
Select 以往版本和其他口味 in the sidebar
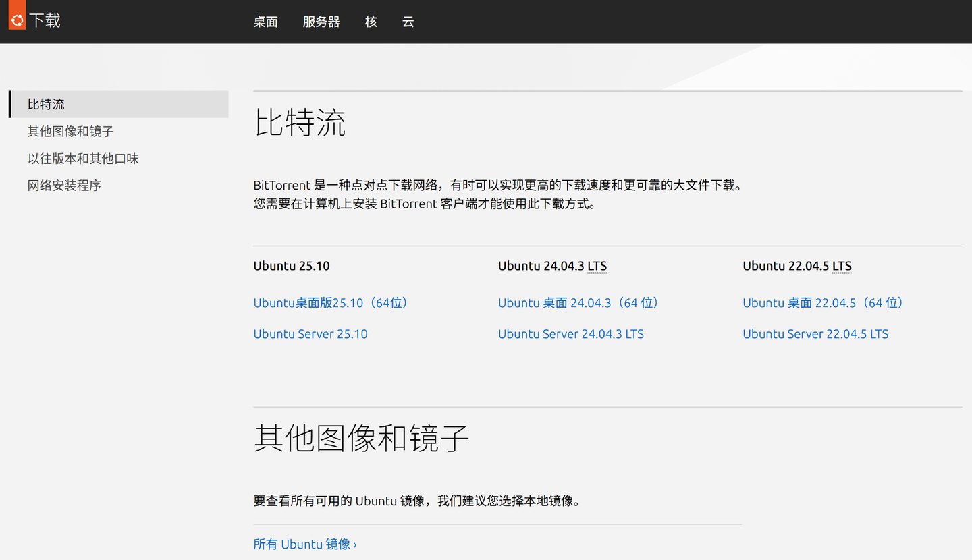pyautogui.click(x=83, y=158)
